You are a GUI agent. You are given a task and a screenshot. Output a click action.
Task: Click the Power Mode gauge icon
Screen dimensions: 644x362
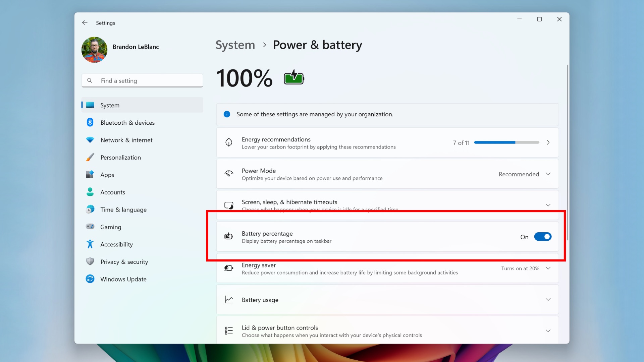229,174
